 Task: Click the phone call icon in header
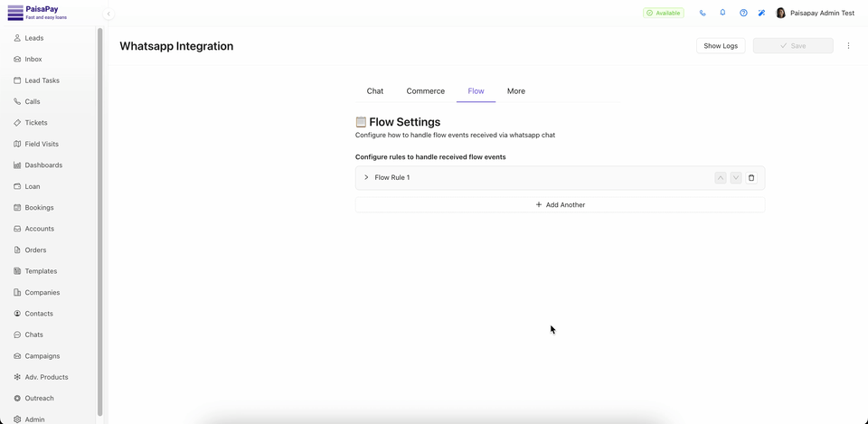point(703,13)
